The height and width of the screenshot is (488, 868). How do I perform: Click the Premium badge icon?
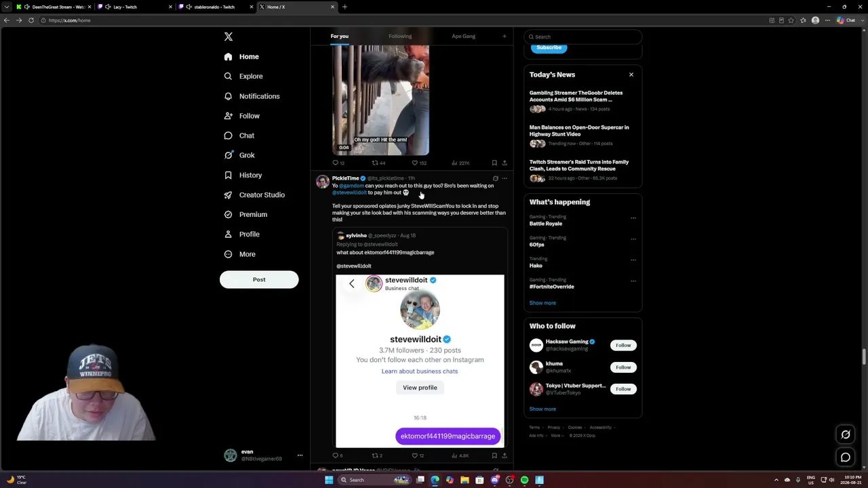[x=229, y=214]
